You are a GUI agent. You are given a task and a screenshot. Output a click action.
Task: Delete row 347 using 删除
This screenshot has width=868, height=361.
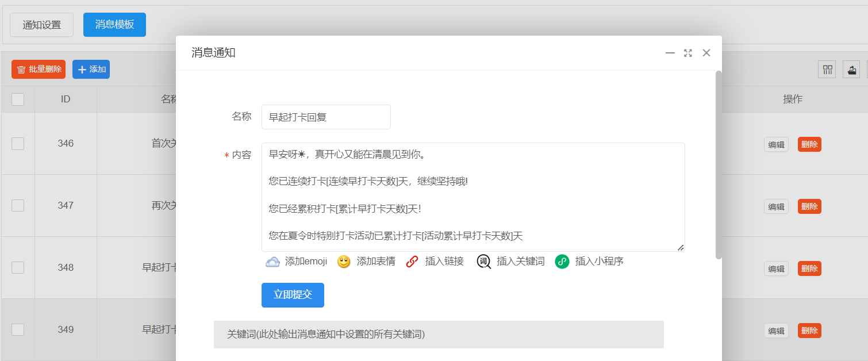tap(809, 206)
